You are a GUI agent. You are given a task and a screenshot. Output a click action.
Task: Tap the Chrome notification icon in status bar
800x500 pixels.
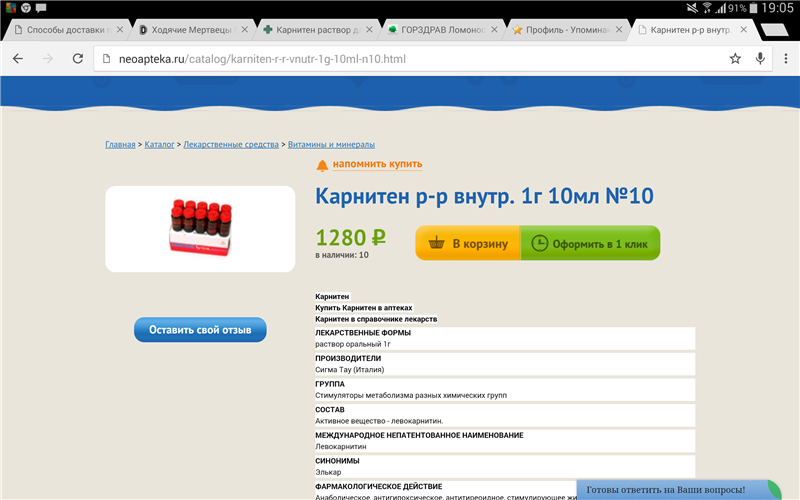click(26, 8)
